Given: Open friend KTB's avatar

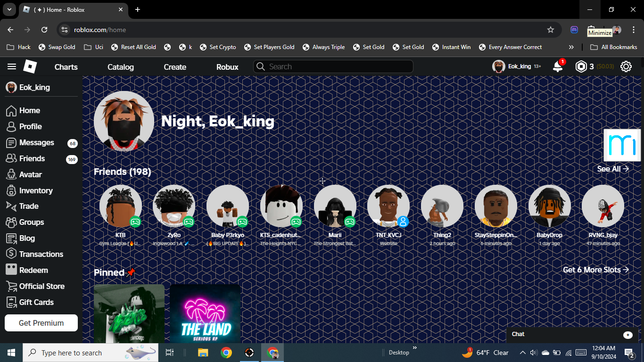Looking at the screenshot, I should pos(121,206).
